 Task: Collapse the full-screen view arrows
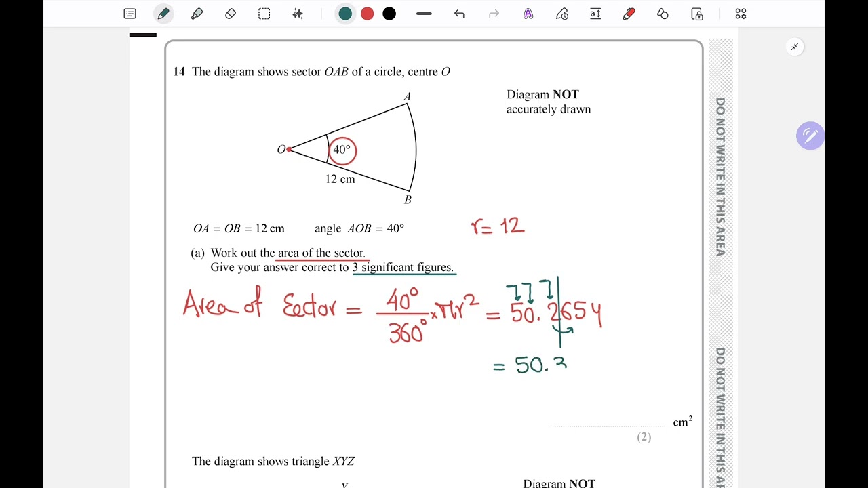pyautogui.click(x=795, y=47)
